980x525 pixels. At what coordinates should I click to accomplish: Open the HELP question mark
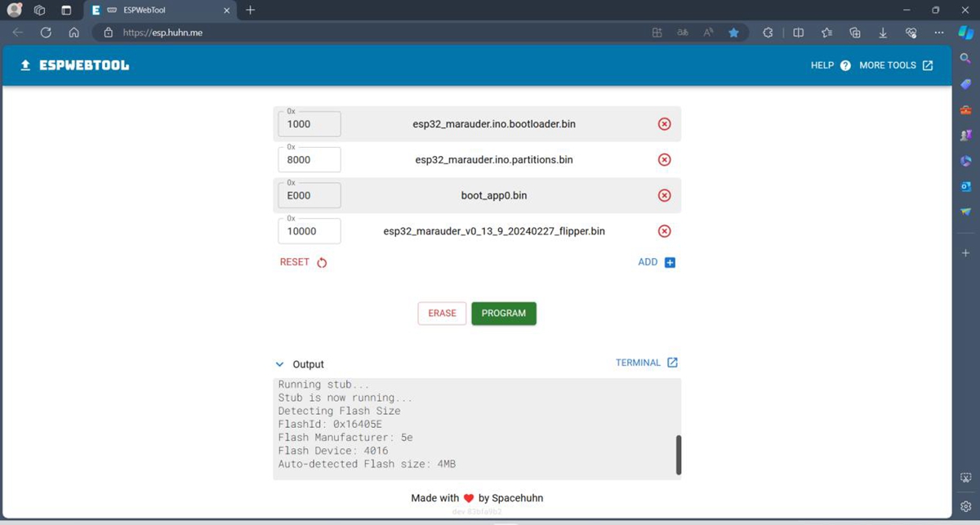(x=845, y=65)
